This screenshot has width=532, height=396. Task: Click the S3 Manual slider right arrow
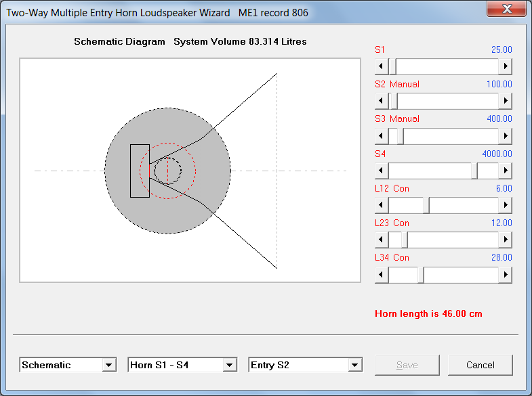[505, 135]
